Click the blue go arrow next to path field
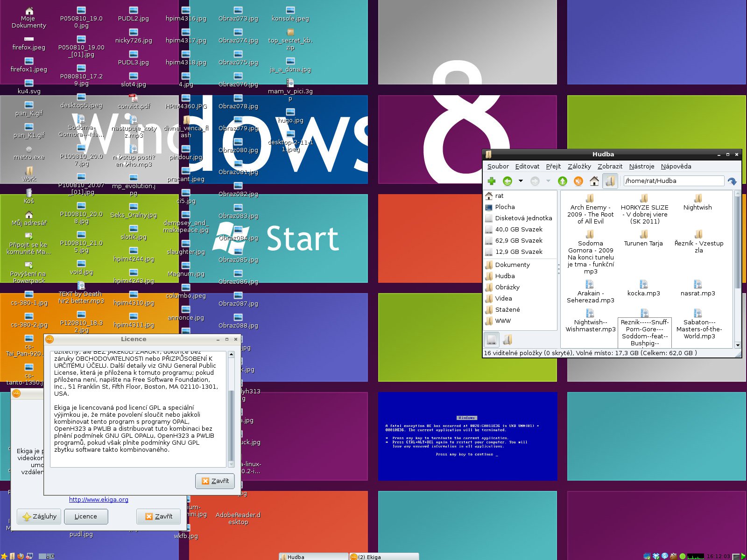Screen dimensions: 747x560 732,181
